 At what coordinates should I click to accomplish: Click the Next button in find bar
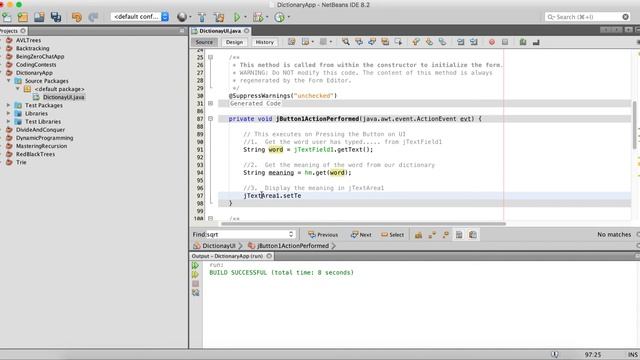point(361,235)
